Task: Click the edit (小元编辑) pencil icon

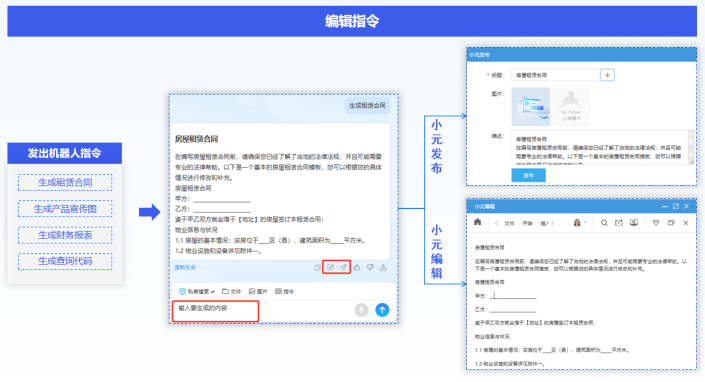Action: (330, 267)
